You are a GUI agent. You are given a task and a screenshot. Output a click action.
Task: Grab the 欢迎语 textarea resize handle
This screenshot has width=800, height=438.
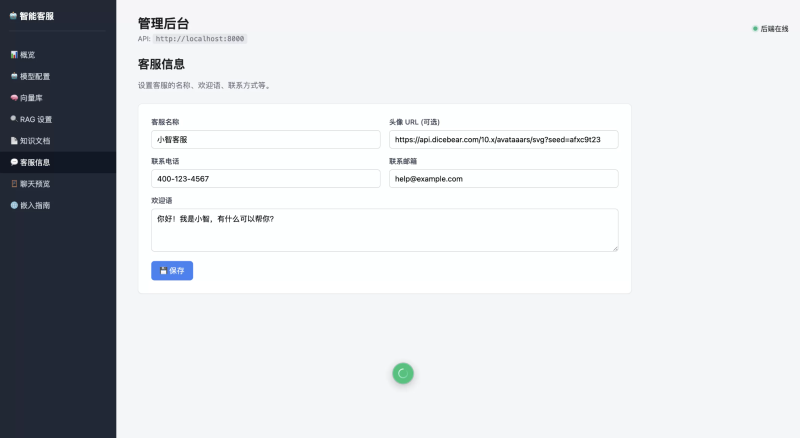click(615, 249)
